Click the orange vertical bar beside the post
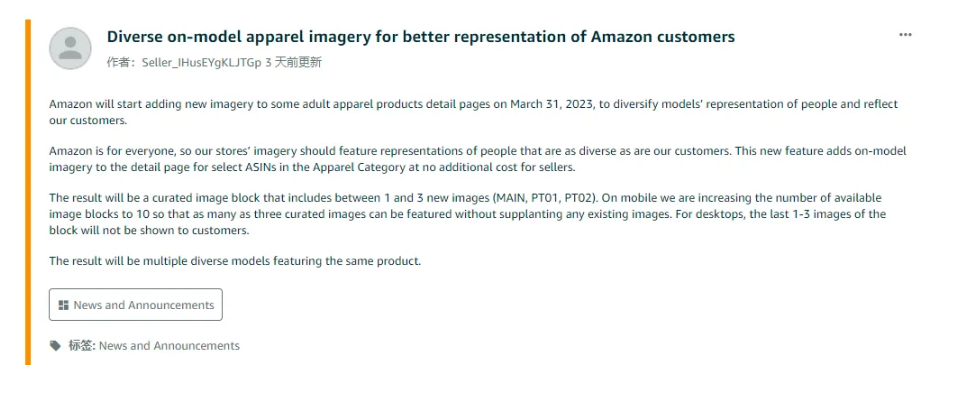This screenshot has width=964, height=400. (28, 192)
